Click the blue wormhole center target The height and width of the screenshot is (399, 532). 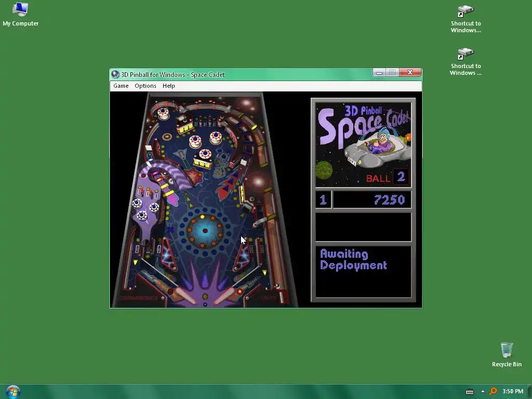pyautogui.click(x=205, y=231)
